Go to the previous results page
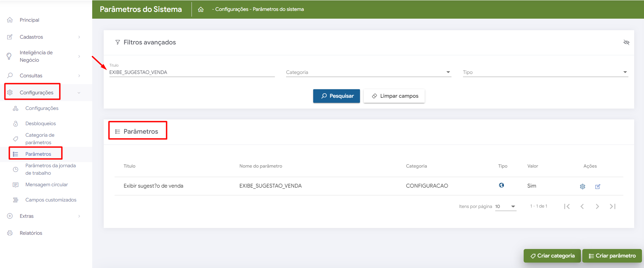This screenshot has width=644, height=268. click(x=582, y=206)
